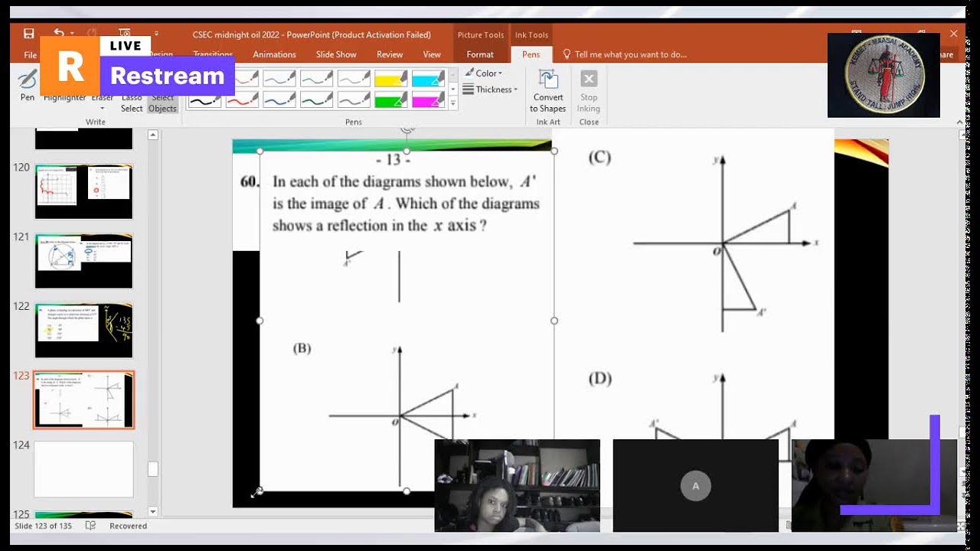Click the slide panel scrollbar thumb
Viewport: 980px width, 551px height.
(x=153, y=469)
